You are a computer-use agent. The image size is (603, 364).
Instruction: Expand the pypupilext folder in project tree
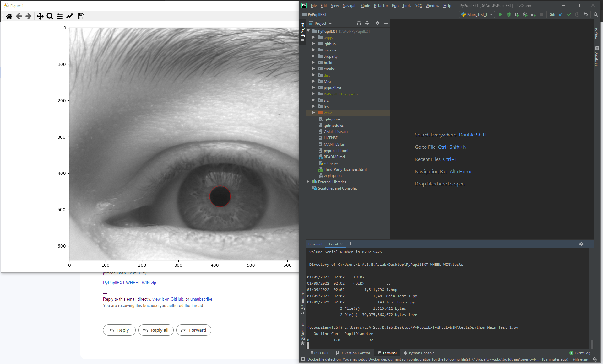313,88
